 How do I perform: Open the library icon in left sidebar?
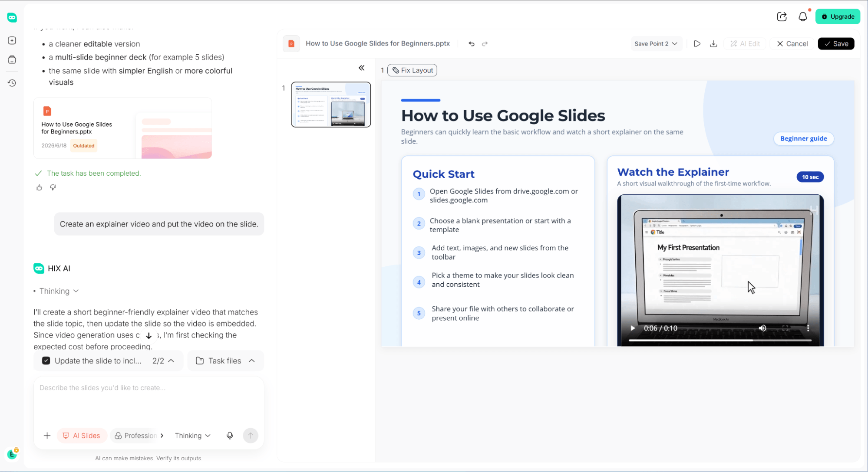(x=12, y=60)
